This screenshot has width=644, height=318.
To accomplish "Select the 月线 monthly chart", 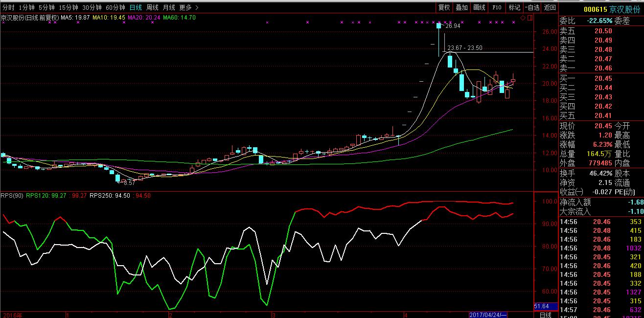I will tap(168, 7).
